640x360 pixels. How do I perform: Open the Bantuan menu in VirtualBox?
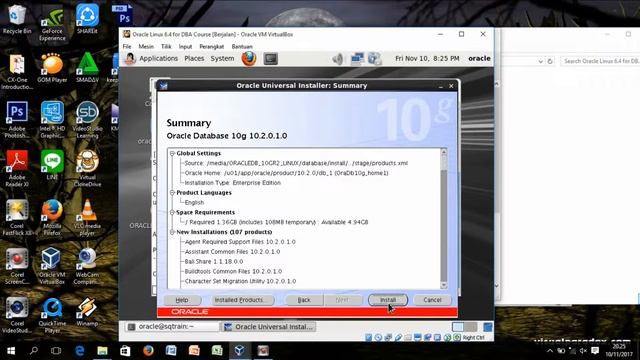(242, 47)
